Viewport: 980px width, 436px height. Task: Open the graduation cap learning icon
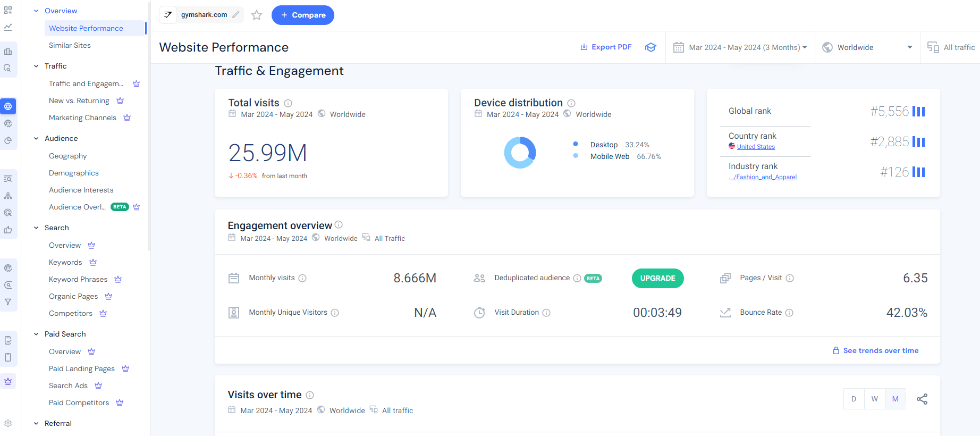click(650, 47)
